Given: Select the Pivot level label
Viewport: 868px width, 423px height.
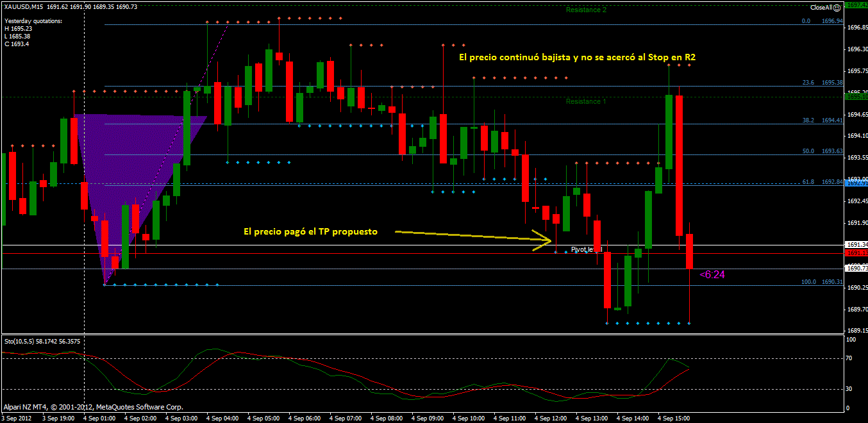Looking at the screenshot, I should [587, 249].
